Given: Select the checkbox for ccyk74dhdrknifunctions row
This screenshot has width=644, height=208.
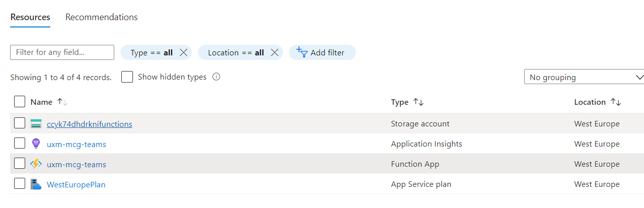Looking at the screenshot, I should [20, 123].
